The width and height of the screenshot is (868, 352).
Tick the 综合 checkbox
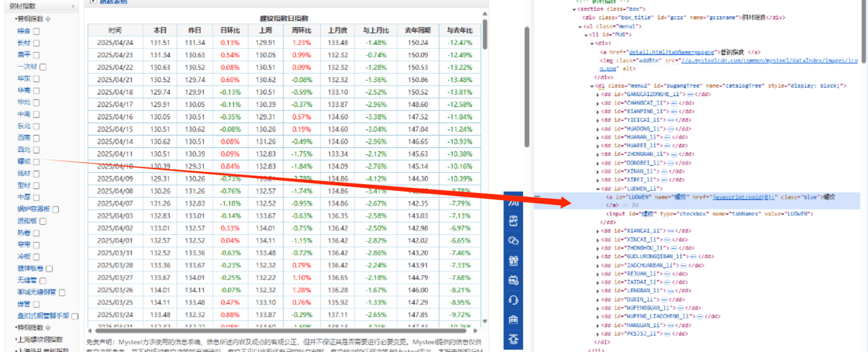point(36,31)
